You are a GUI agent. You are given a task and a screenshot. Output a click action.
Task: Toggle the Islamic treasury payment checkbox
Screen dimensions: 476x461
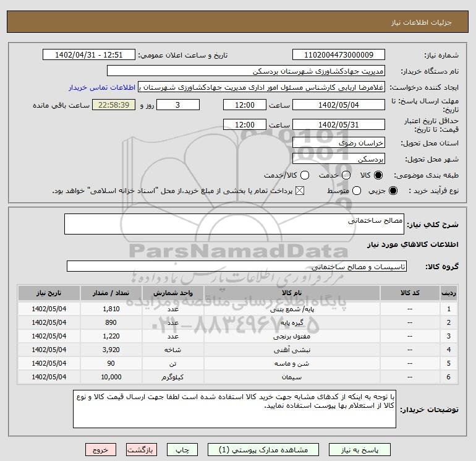tap(300, 191)
